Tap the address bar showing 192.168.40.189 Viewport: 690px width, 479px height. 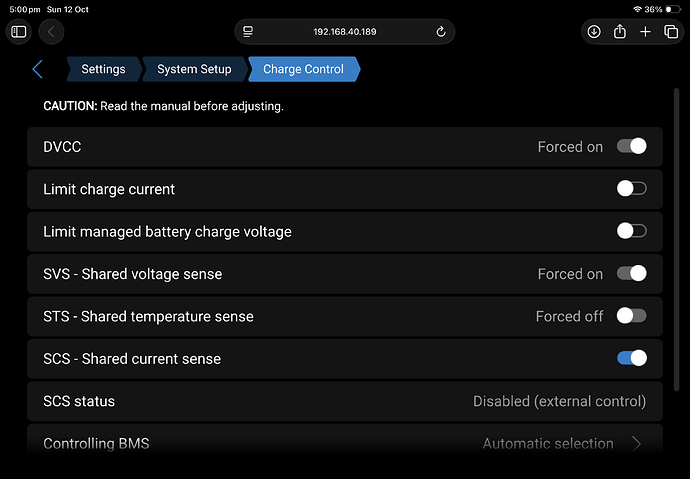(x=345, y=32)
